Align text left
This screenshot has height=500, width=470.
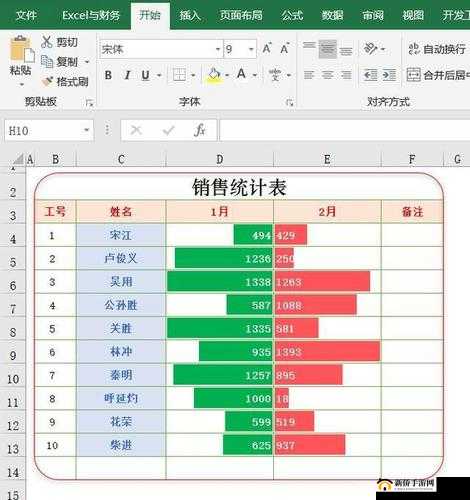pos(309,75)
